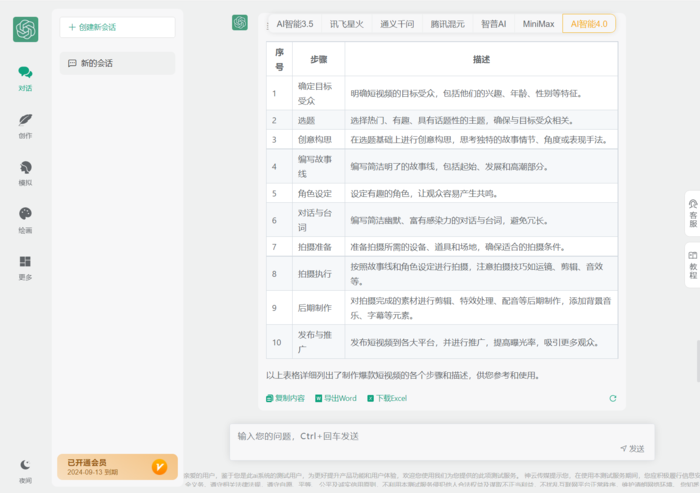The width and height of the screenshot is (700, 493).
Task: Toggle 夜间 night mode
Action: (x=25, y=469)
